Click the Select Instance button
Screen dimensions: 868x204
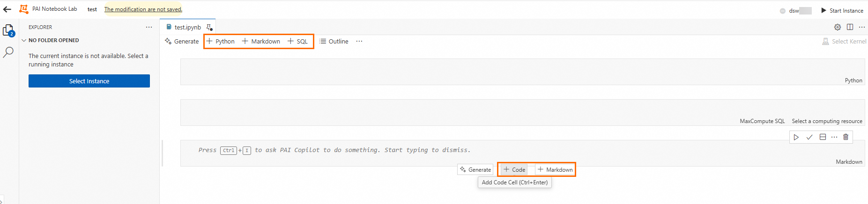click(x=89, y=81)
